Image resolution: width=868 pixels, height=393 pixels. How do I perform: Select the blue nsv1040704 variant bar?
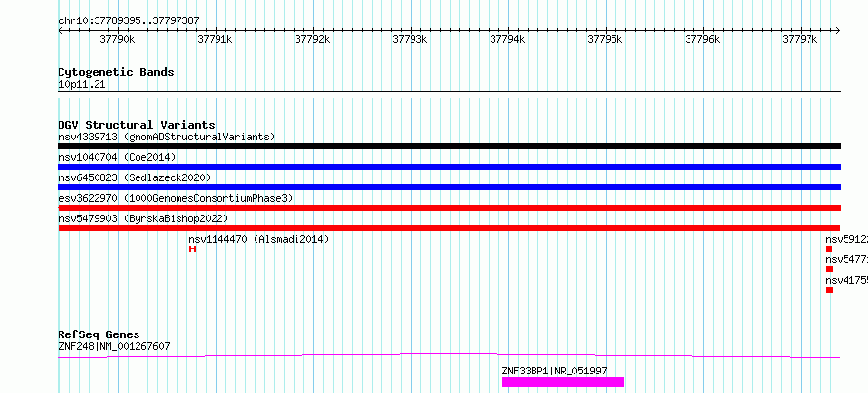(x=449, y=167)
